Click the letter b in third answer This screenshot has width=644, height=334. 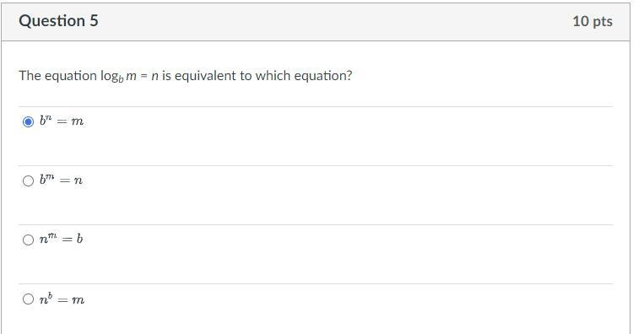(x=79, y=239)
